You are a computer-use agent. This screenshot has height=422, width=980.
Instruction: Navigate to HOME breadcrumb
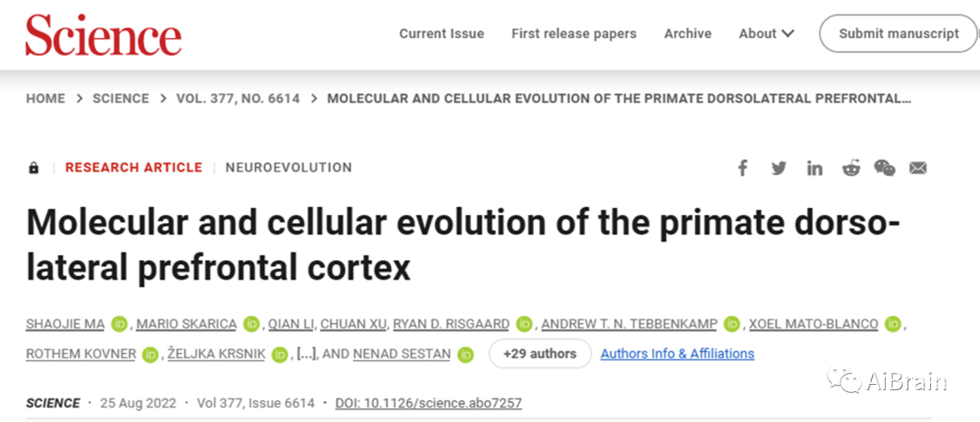(45, 99)
